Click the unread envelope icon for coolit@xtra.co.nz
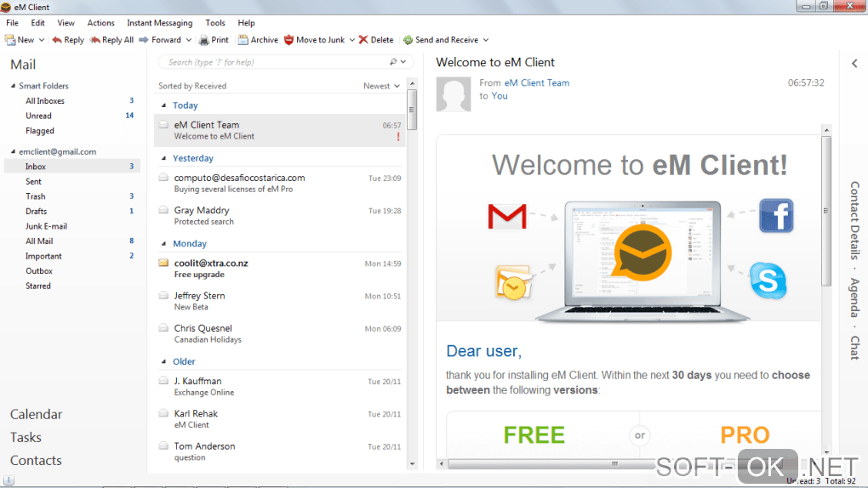The height and width of the screenshot is (488, 868). (163, 262)
